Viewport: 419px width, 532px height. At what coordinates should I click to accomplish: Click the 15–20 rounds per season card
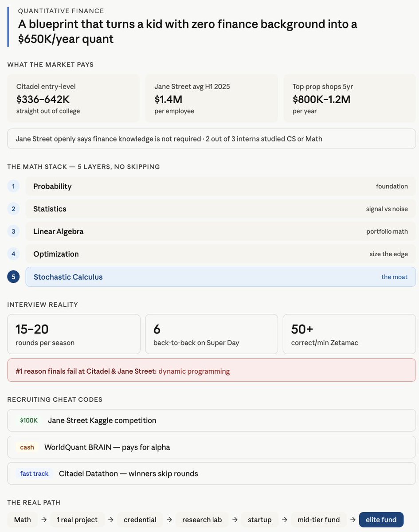click(74, 334)
